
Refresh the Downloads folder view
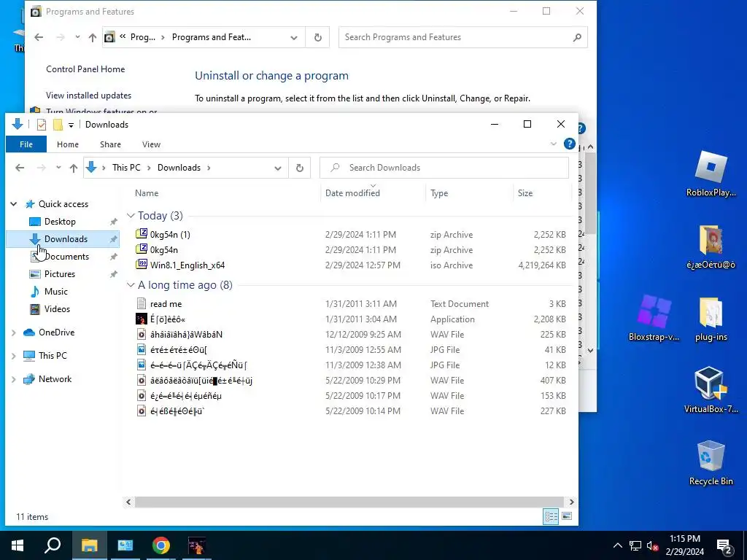[x=300, y=168]
